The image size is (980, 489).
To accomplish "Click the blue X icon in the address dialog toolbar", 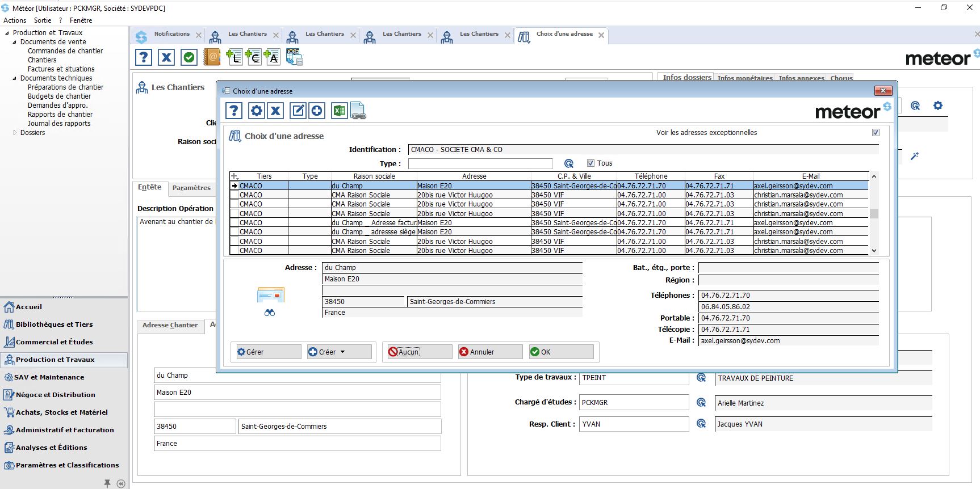I will click(275, 111).
